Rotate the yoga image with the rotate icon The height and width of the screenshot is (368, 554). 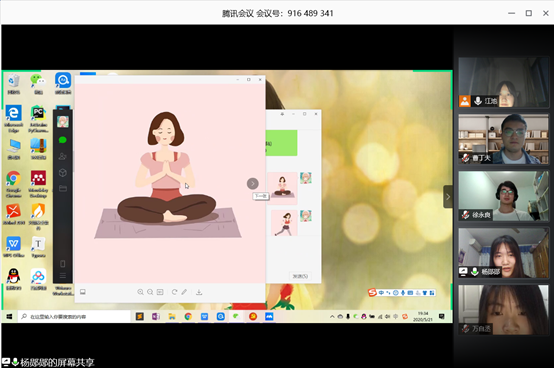click(x=175, y=292)
